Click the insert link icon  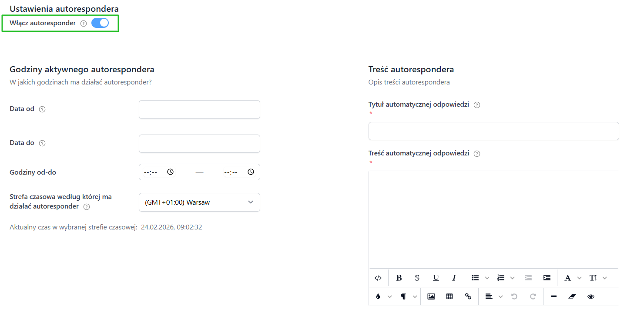pos(468,297)
